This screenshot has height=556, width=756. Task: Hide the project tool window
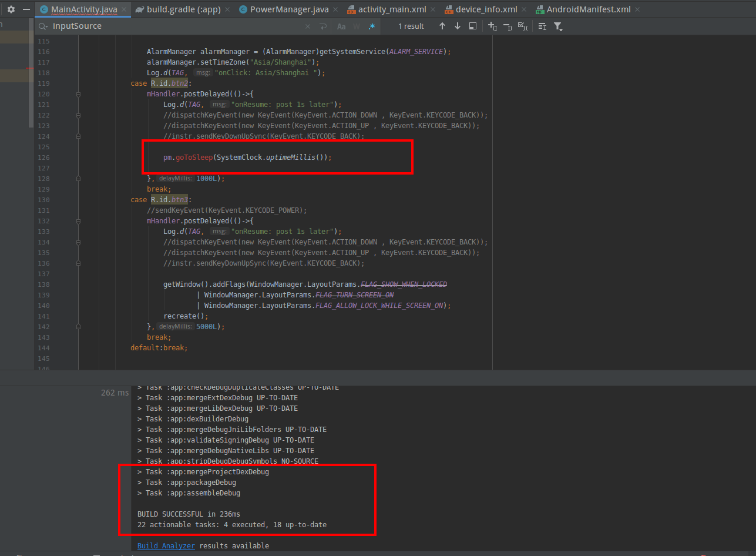[26, 9]
